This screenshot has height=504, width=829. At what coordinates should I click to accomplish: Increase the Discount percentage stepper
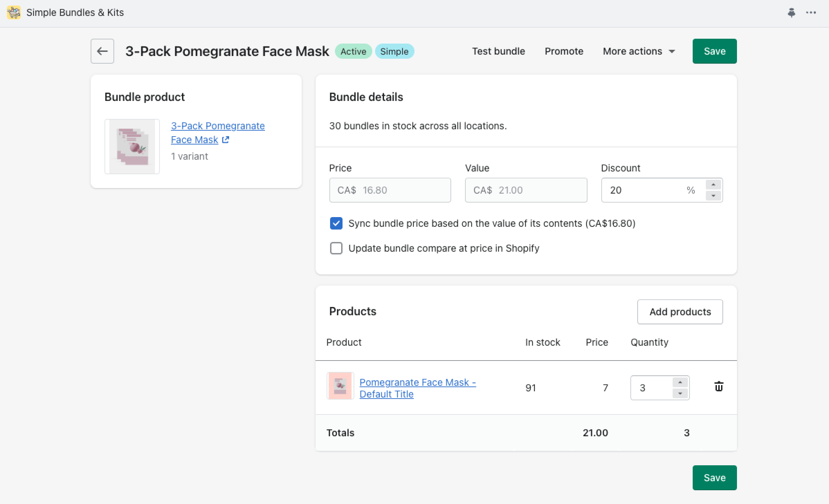[x=713, y=185]
